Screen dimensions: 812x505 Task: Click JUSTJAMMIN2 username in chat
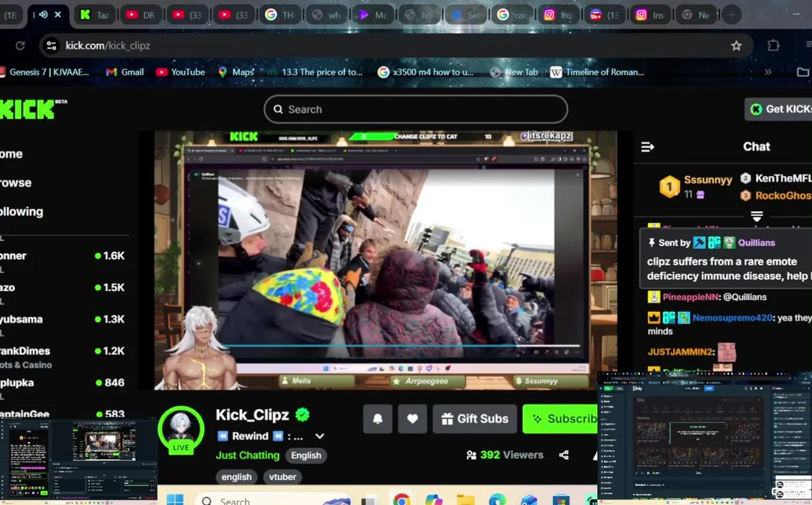[x=680, y=352]
